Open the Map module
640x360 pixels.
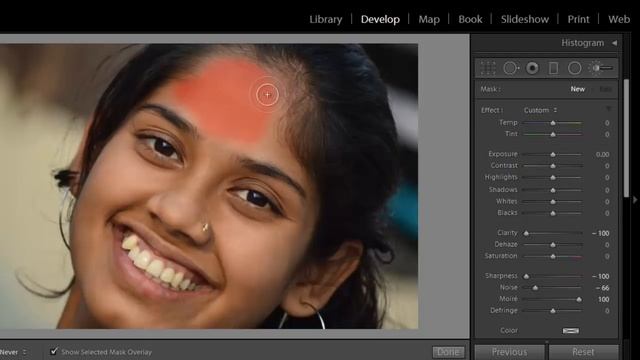pyautogui.click(x=429, y=19)
